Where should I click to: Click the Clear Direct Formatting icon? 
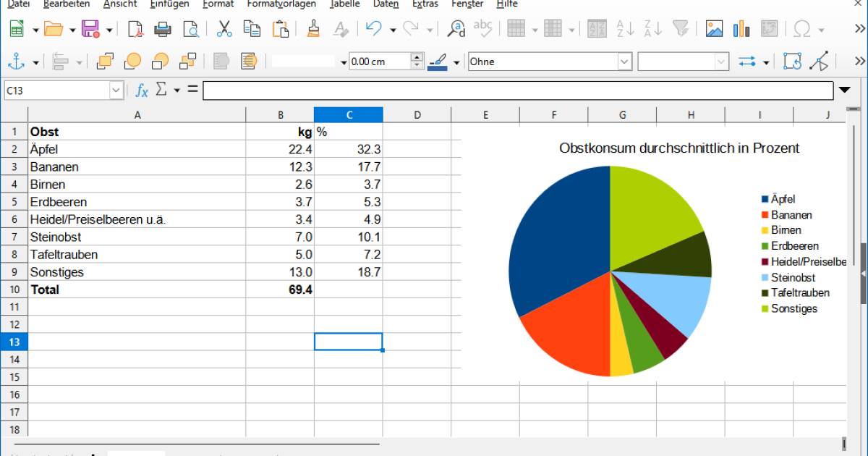[x=341, y=29]
